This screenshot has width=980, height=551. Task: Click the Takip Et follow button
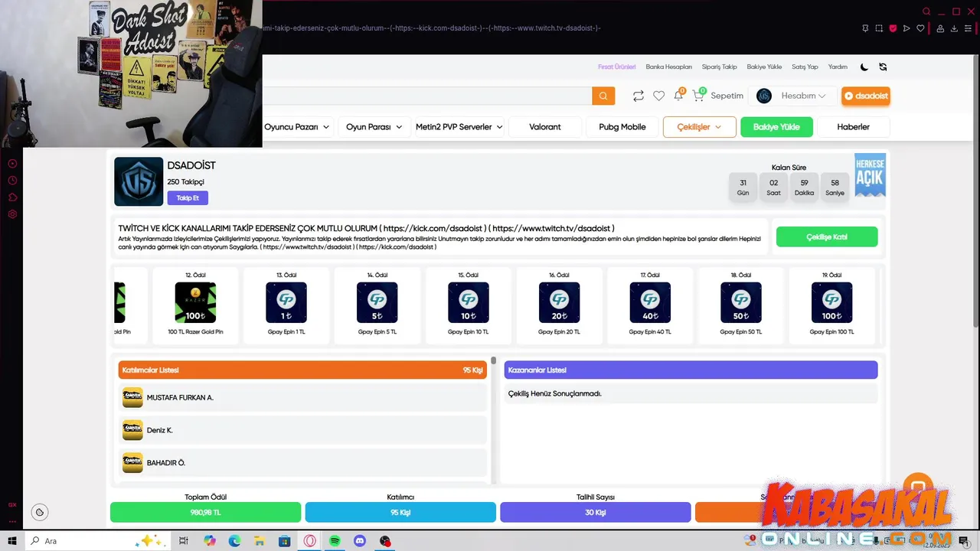click(x=188, y=197)
